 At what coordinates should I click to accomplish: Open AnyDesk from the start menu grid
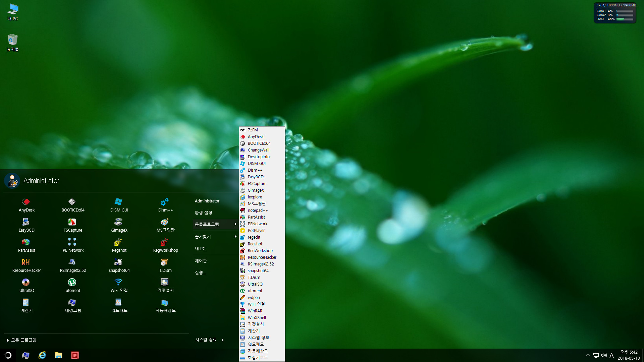(x=26, y=205)
